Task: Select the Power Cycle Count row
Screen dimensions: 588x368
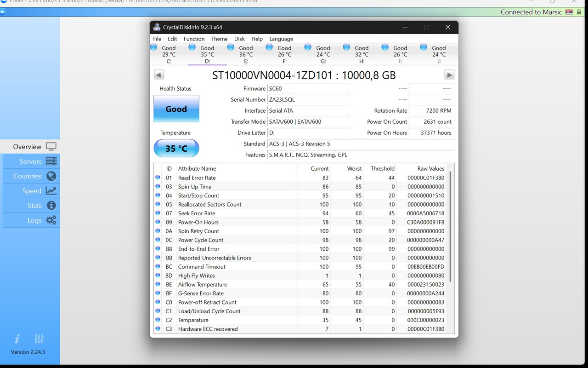Action: [300, 240]
